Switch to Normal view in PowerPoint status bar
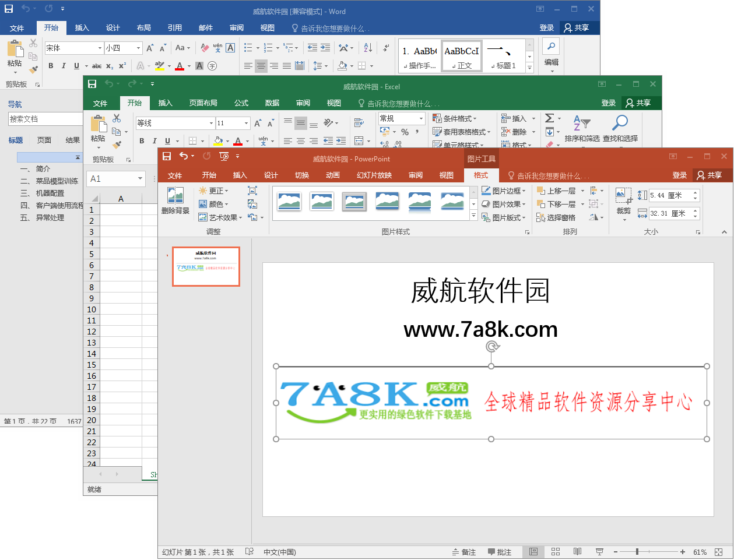This screenshot has width=734, height=560. (x=533, y=552)
